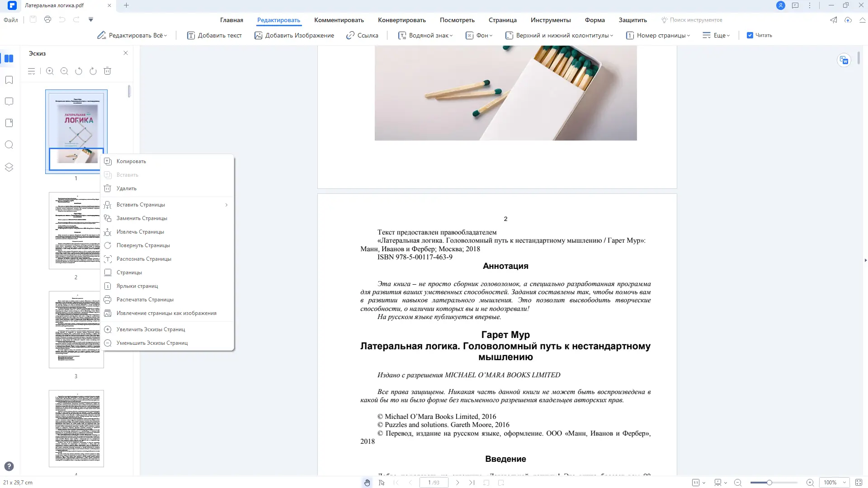The image size is (868, 488).
Task: Delete page using thumbnail trash icon
Action: (x=108, y=71)
